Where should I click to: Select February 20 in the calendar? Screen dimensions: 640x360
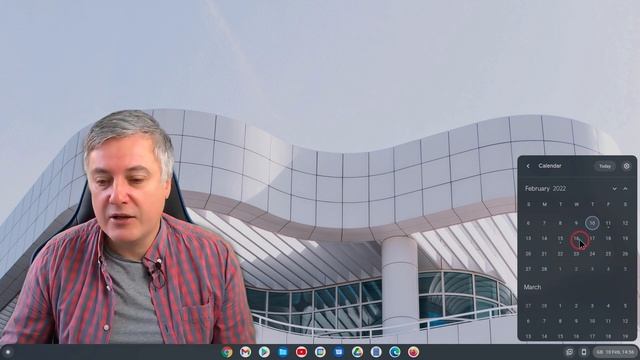pyautogui.click(x=528, y=254)
